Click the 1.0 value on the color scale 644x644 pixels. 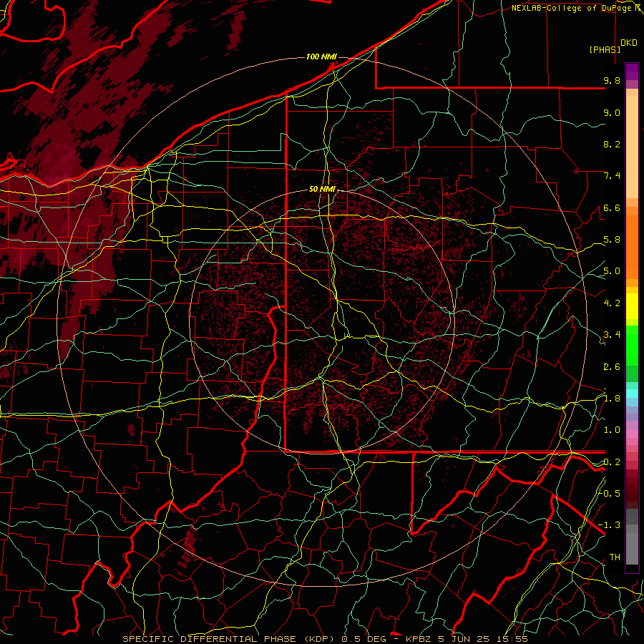612,430
